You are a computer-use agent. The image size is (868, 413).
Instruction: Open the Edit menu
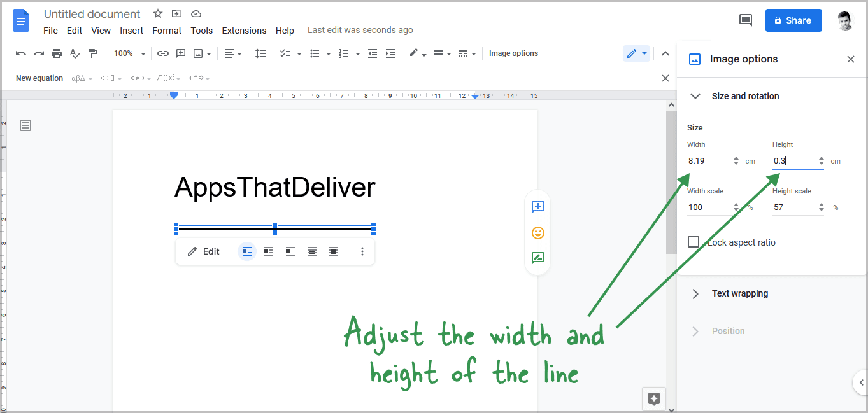75,31
